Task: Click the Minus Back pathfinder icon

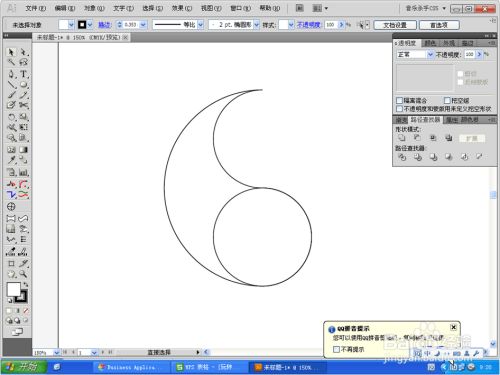Action: 479,157
